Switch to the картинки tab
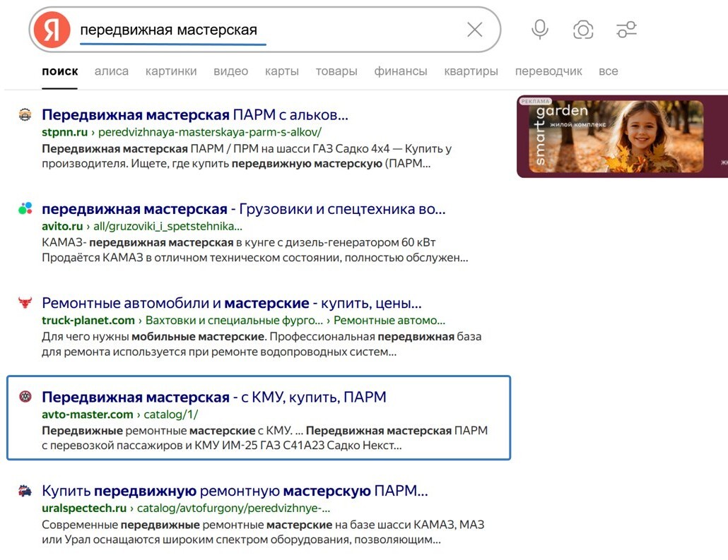This screenshot has height=560, width=728. coord(172,71)
